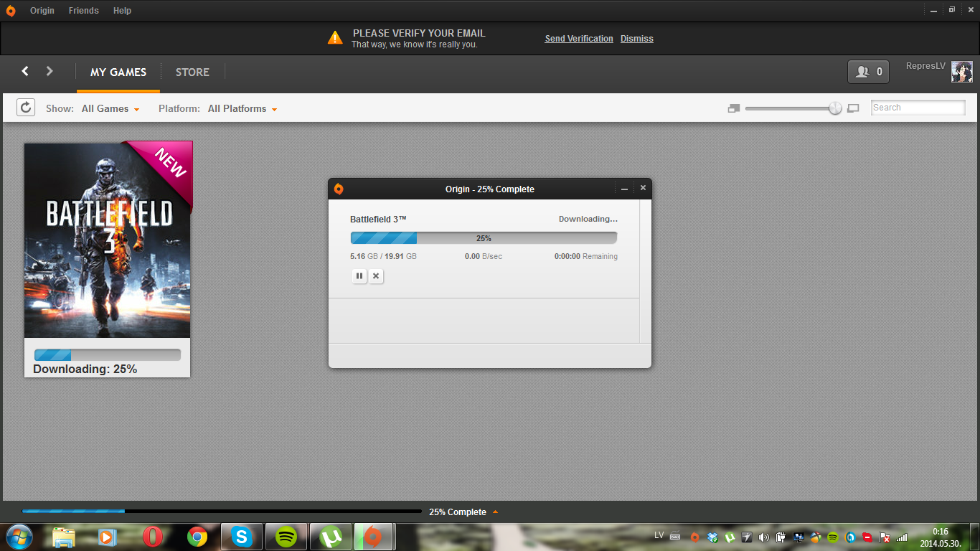Click the user profile avatar

[962, 72]
